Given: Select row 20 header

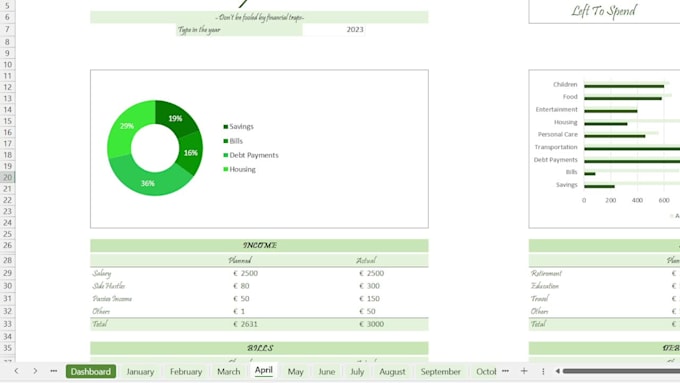Looking at the screenshot, I should [x=7, y=177].
